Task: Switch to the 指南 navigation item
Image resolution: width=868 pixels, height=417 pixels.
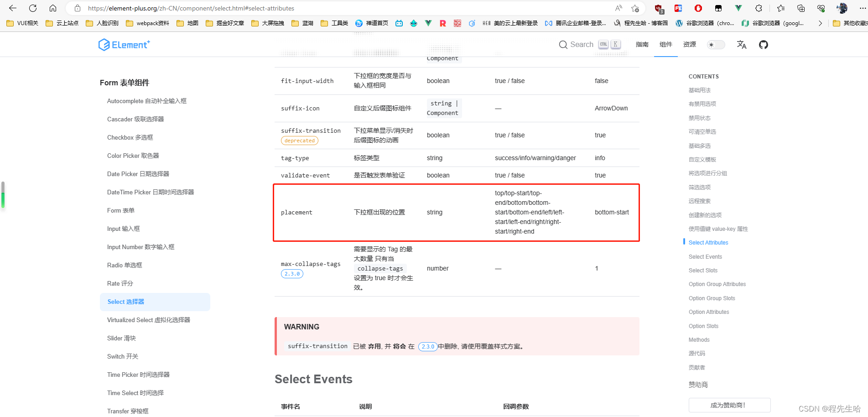Action: click(x=642, y=44)
